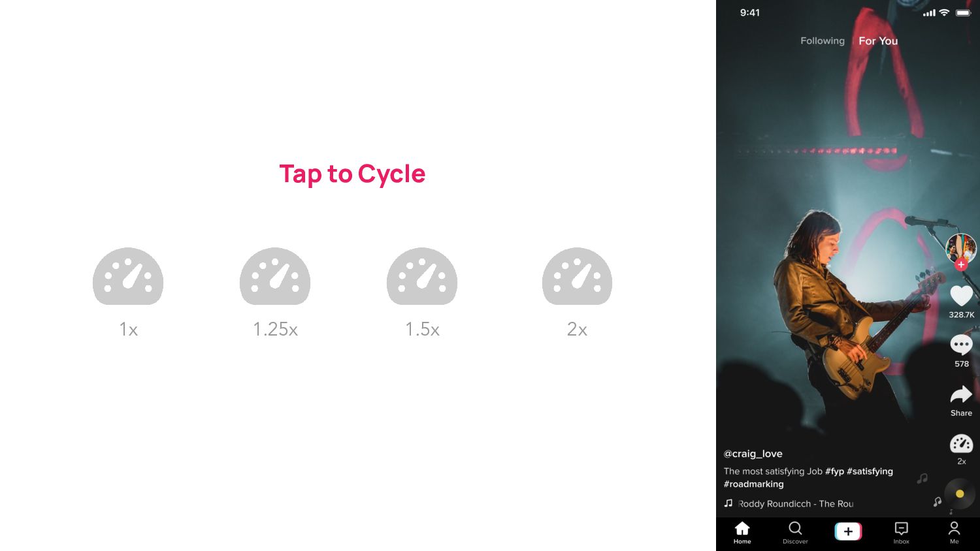Open the Discover search tab
980x551 pixels.
pyautogui.click(x=795, y=533)
